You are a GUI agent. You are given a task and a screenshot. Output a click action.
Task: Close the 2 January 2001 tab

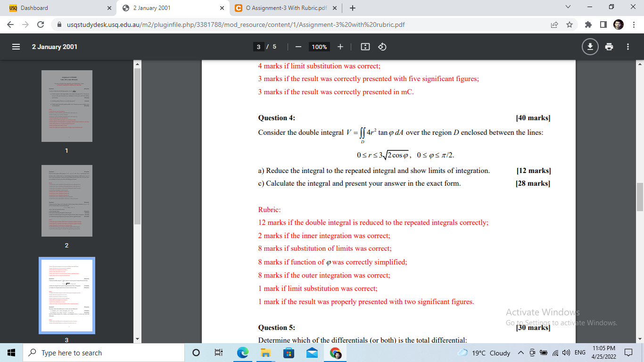pos(222,8)
